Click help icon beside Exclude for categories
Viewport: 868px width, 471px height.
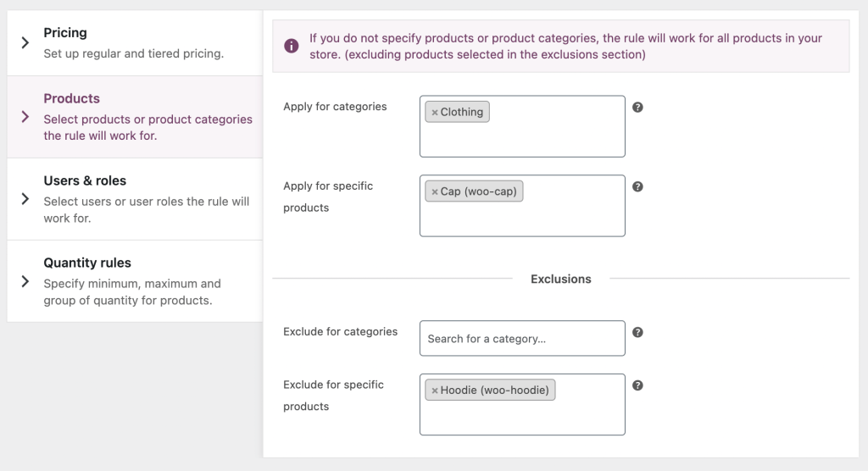[638, 332]
